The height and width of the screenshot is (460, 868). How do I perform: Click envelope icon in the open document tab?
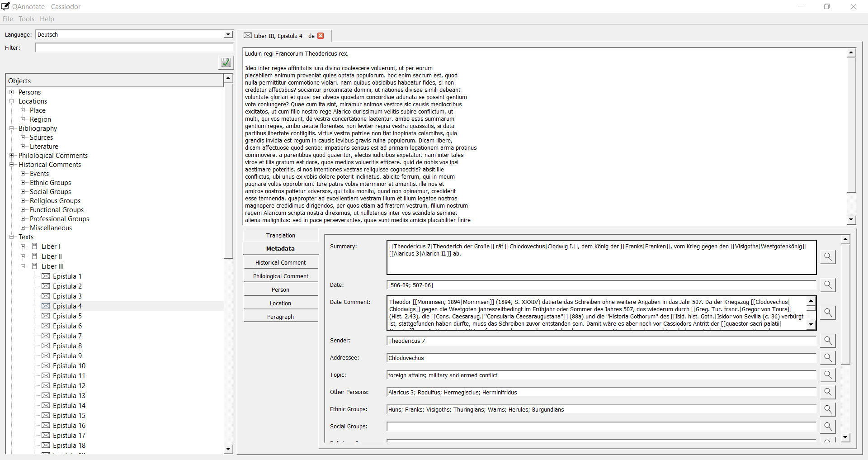point(248,36)
